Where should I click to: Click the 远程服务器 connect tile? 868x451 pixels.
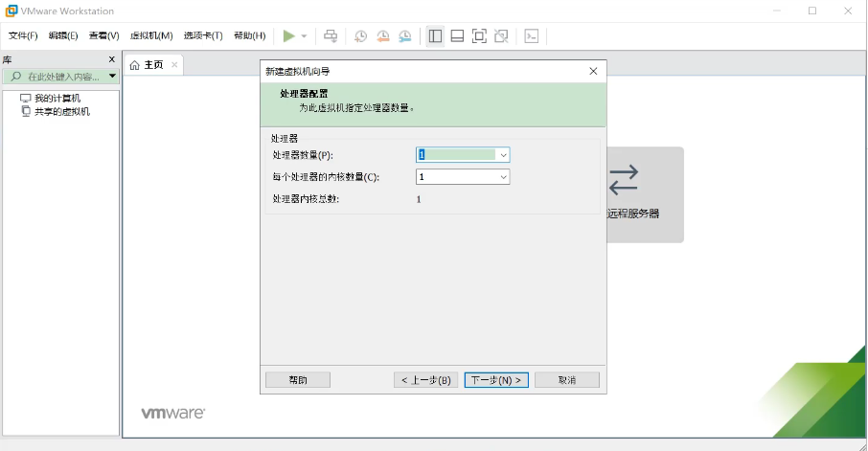pyautogui.click(x=645, y=194)
